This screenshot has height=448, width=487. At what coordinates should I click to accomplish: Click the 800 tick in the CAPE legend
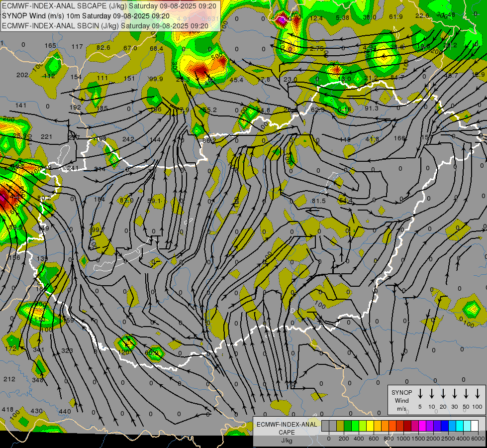[x=389, y=439]
